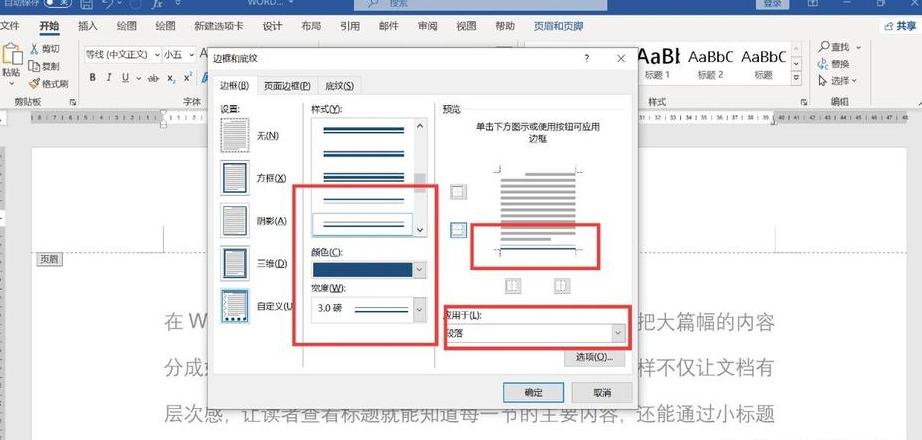The height and width of the screenshot is (440, 922).
Task: Toggle the top border preview button
Action: [x=458, y=192]
